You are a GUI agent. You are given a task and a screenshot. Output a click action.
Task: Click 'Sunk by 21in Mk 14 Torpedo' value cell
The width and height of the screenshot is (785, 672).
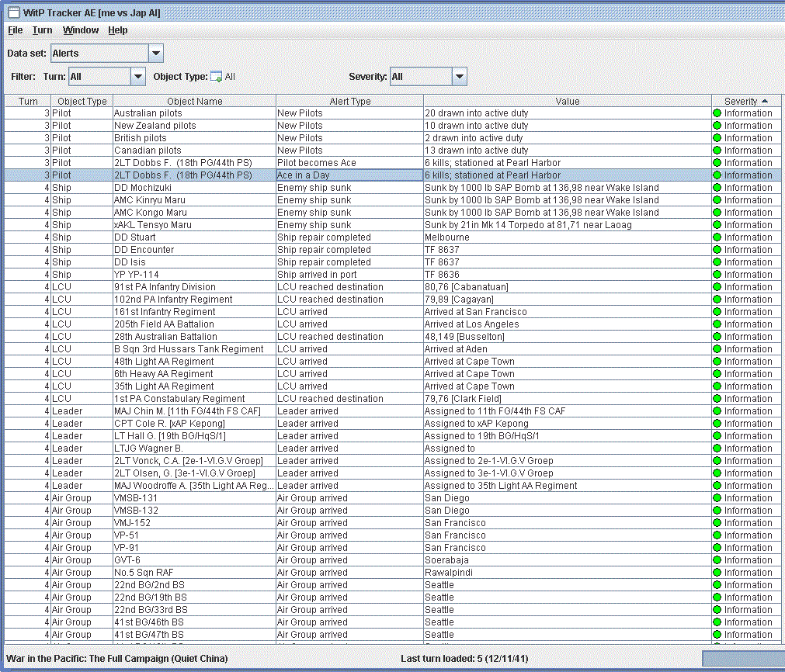(568, 225)
